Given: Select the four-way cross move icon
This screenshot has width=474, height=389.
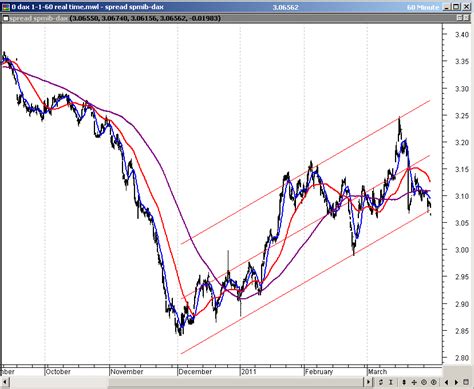Looking at the screenshot, I should (414, 382).
